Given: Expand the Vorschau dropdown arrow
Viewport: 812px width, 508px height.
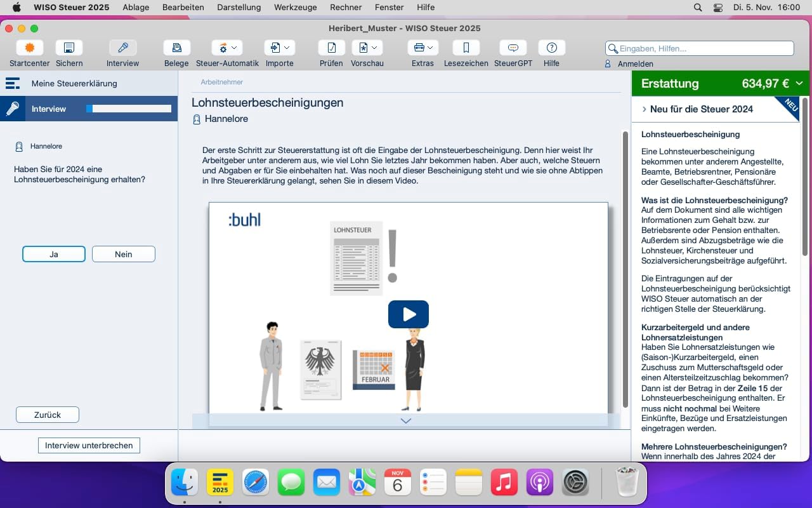Looking at the screenshot, I should coord(375,48).
